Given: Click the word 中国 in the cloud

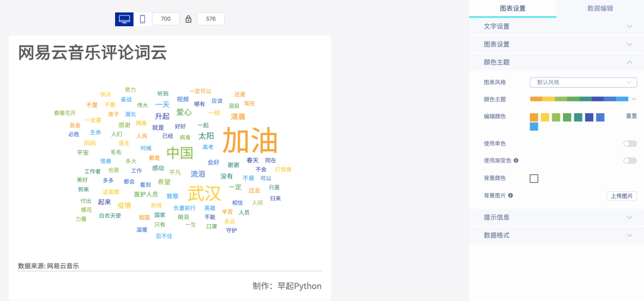Looking at the screenshot, I should click(x=180, y=153).
